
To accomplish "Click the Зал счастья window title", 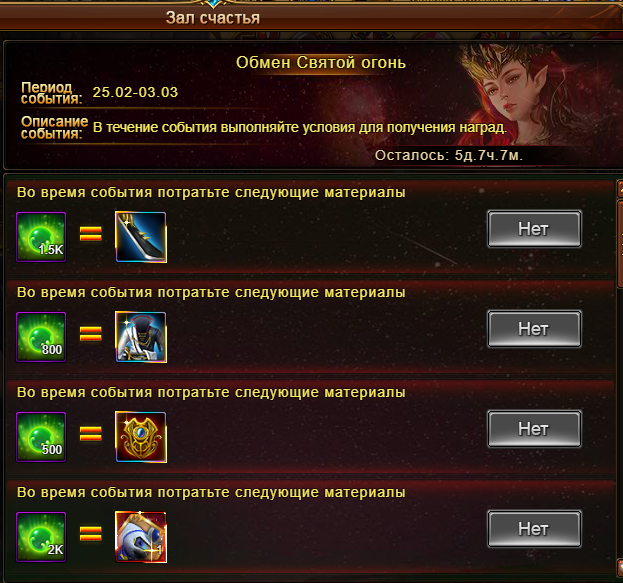I will pyautogui.click(x=213, y=18).
